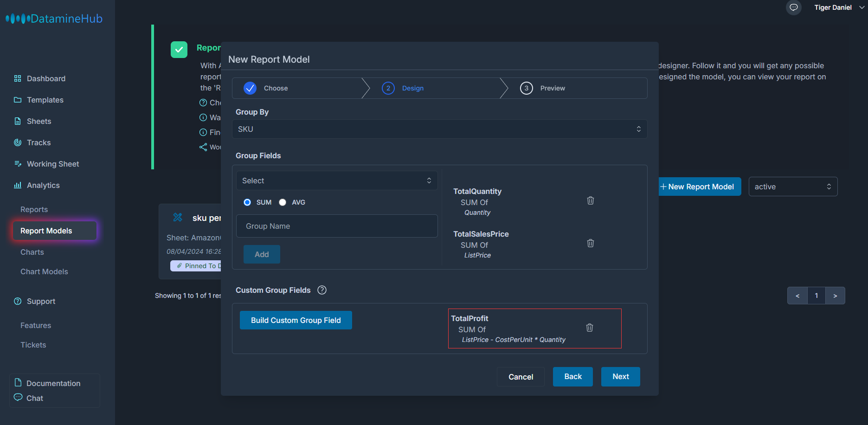
Task: Click the DatamineHub logo
Action: pyautogui.click(x=54, y=19)
